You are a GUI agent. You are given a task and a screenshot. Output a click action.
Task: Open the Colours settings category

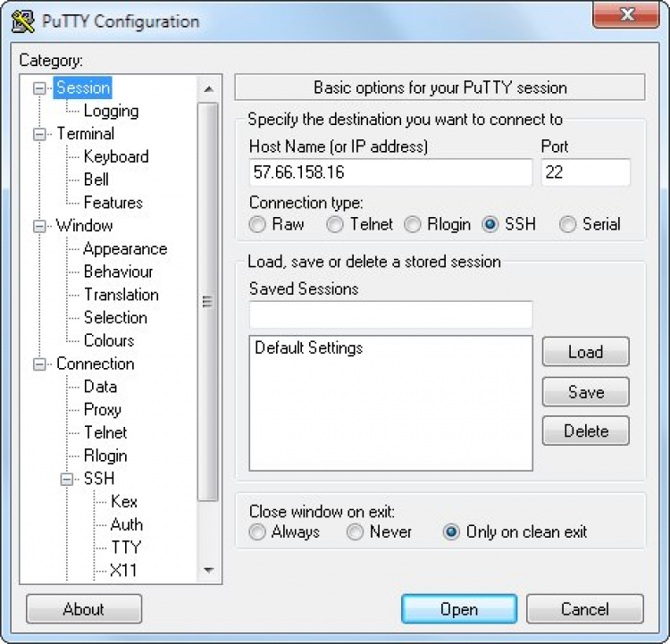[x=109, y=340]
